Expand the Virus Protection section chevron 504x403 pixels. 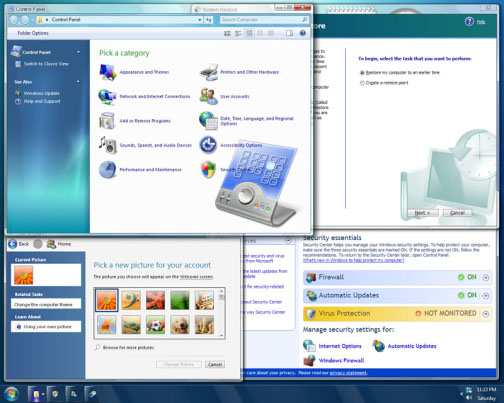coord(486,314)
